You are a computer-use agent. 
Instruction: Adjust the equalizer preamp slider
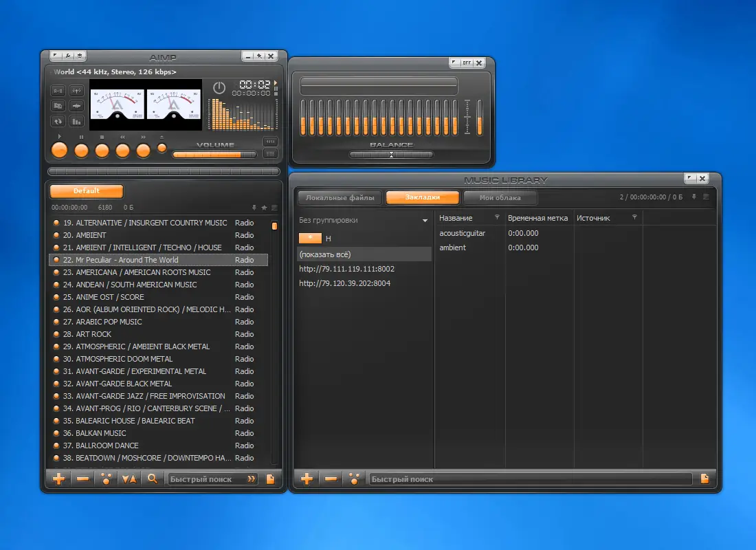[x=480, y=118]
